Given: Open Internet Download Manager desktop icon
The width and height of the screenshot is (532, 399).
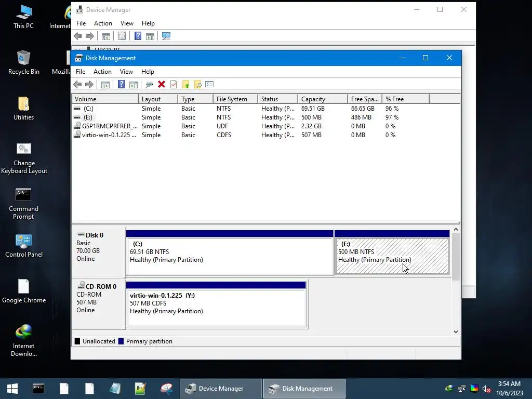Looking at the screenshot, I should click(x=23, y=341).
